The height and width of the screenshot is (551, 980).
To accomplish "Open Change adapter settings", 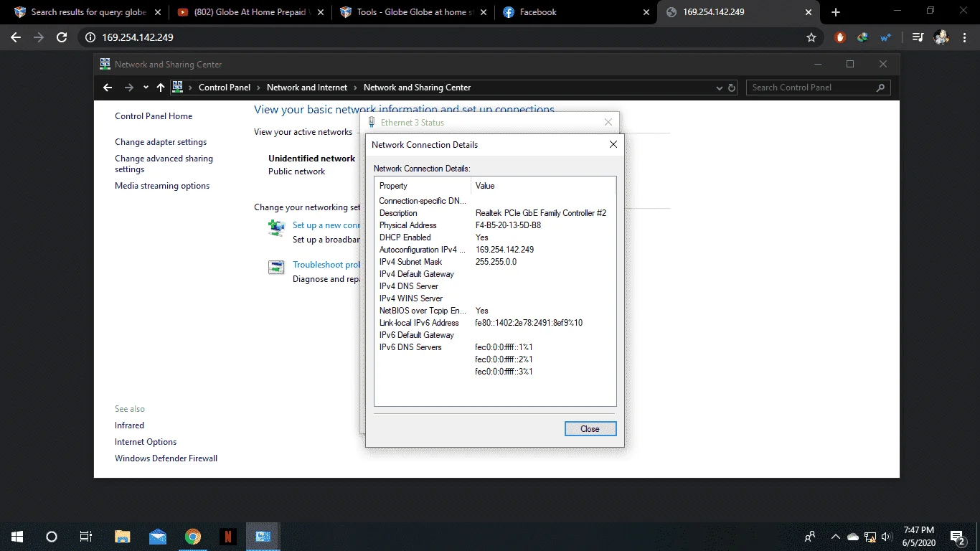I will [161, 142].
